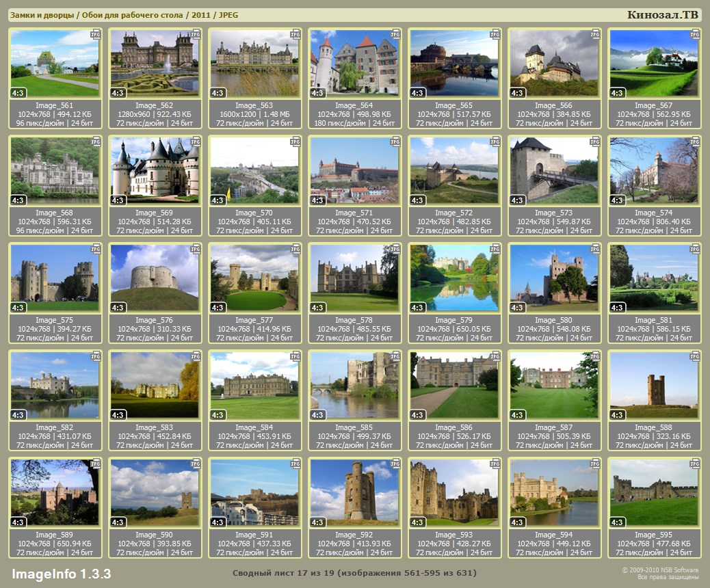The width and height of the screenshot is (710, 588).
Task: Click the 1024x768 | 650.94 КБ text
Action: (x=55, y=544)
